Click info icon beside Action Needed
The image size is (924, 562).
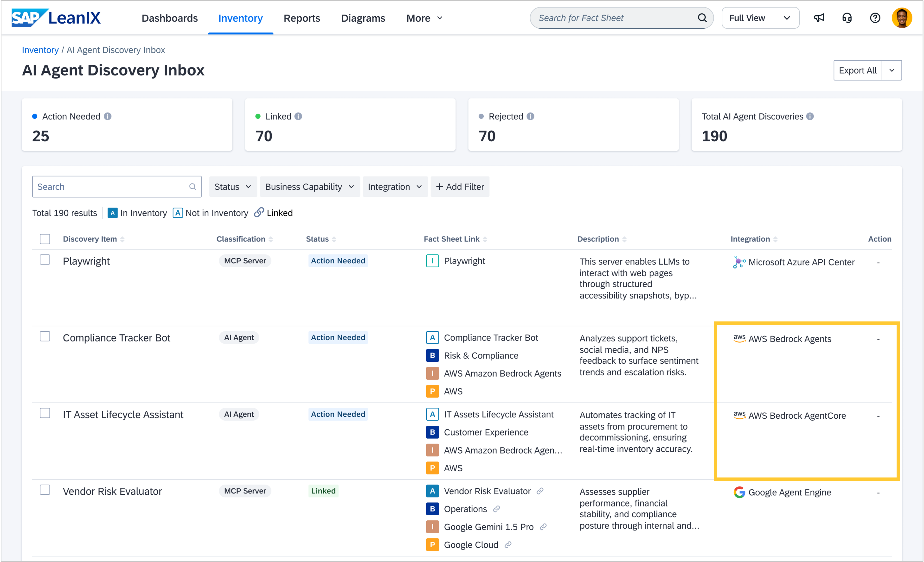[108, 117]
